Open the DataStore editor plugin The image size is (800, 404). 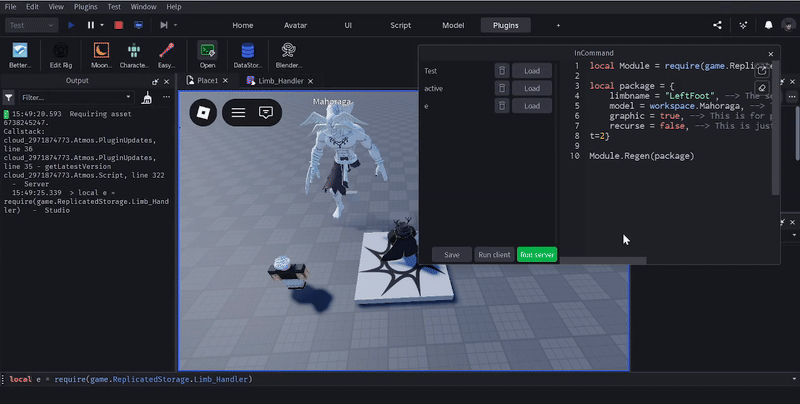247,55
